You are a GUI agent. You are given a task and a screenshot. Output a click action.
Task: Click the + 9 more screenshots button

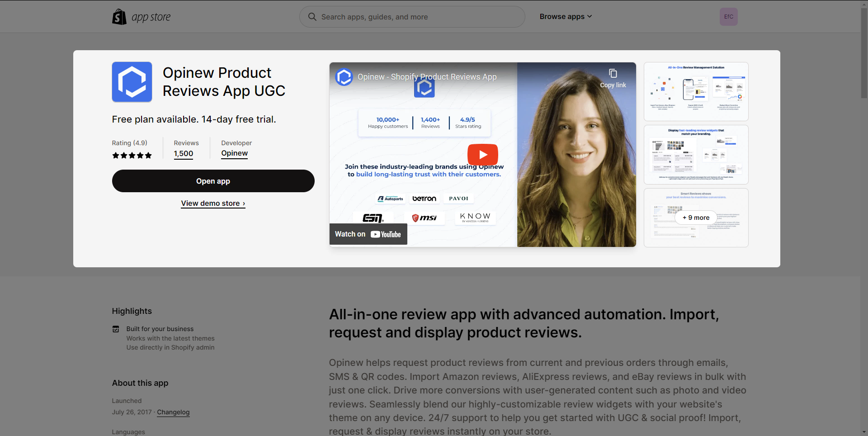click(696, 218)
